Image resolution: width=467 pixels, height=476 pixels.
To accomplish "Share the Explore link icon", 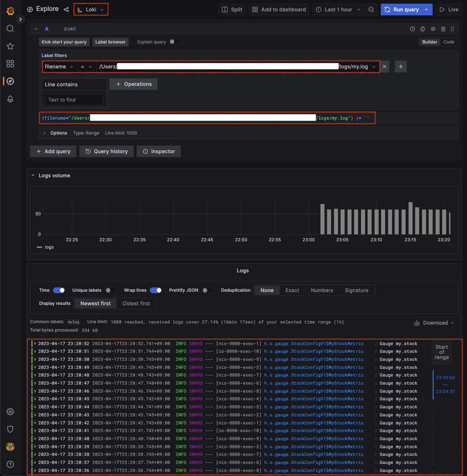I will 66,10.
